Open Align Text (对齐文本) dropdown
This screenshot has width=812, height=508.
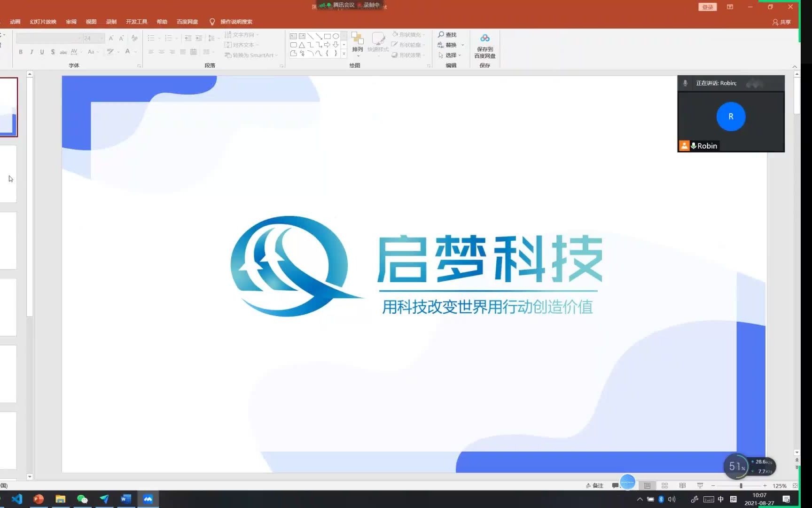pyautogui.click(x=242, y=45)
